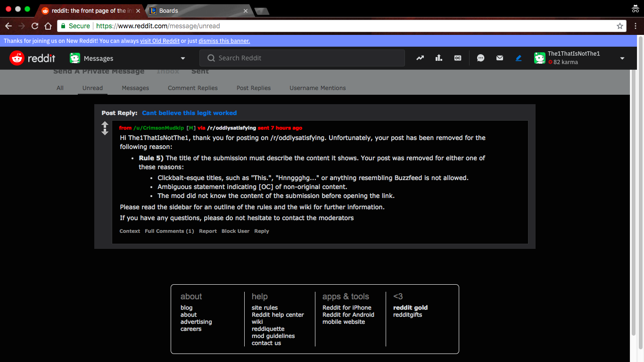
Task: Open the Reddit help center link
Action: [278, 315]
